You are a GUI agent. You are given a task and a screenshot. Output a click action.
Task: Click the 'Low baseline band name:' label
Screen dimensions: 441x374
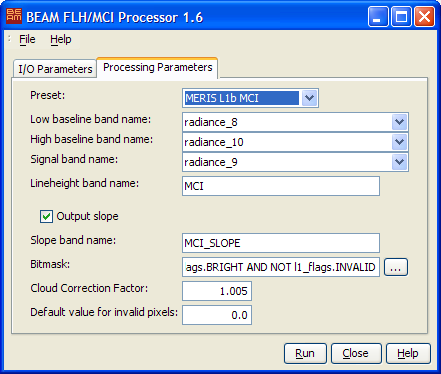(x=91, y=119)
